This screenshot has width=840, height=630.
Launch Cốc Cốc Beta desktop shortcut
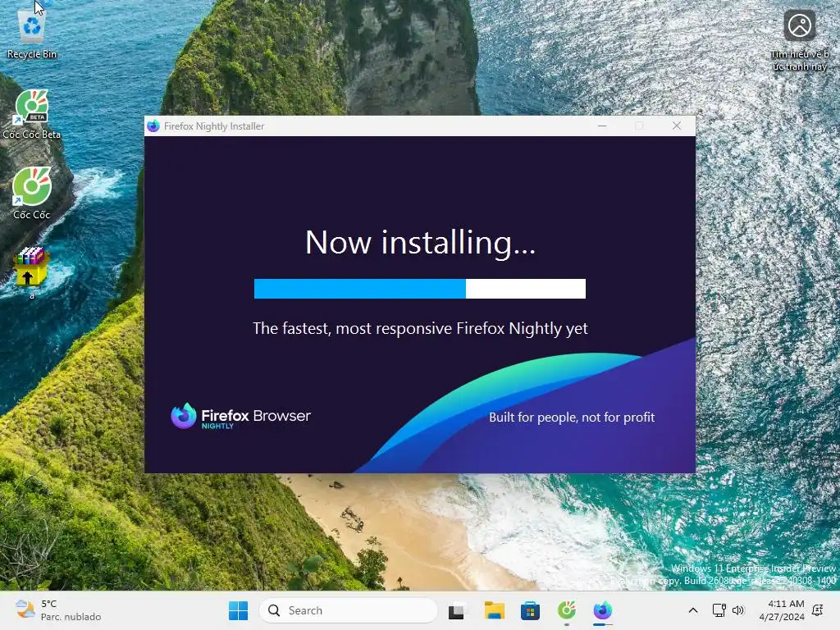32,115
